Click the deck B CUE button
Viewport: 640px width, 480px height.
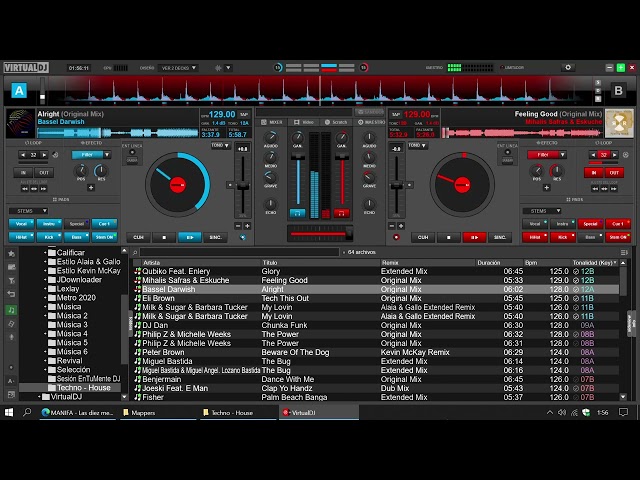(423, 237)
